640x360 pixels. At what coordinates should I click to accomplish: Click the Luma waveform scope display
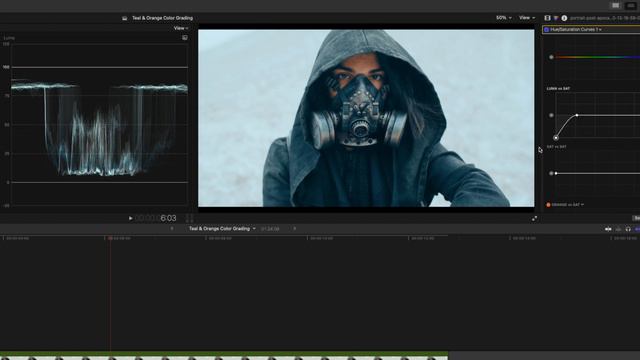pos(100,124)
